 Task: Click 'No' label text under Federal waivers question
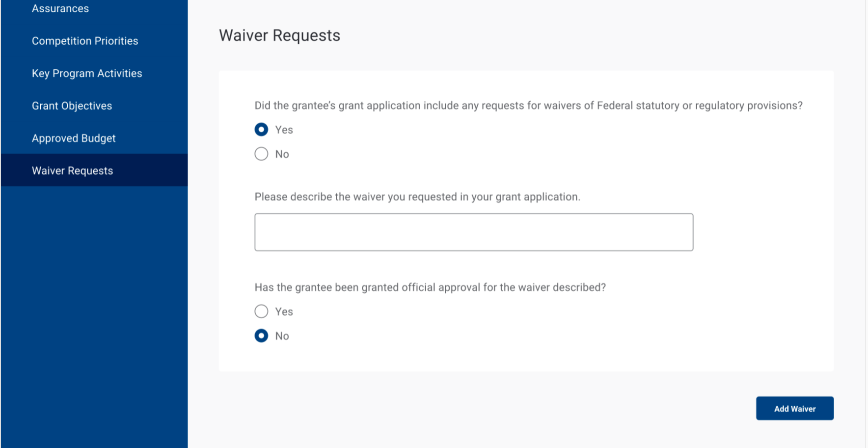[282, 155]
